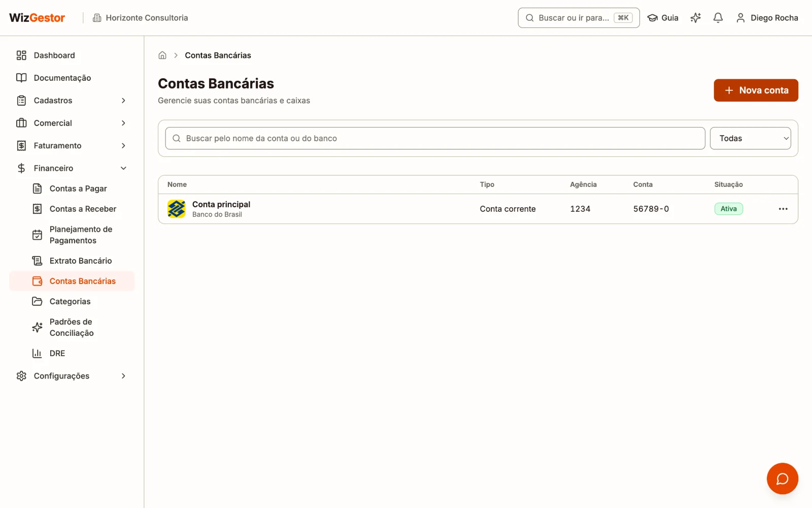812x508 pixels.
Task: Expand the Configurações menu
Action: [x=72, y=376]
